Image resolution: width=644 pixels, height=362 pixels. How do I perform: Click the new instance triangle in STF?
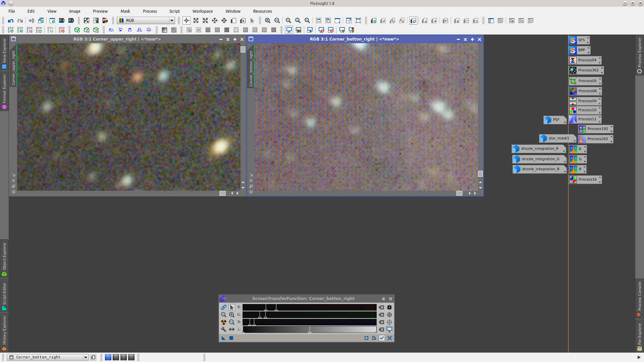tap(223, 338)
